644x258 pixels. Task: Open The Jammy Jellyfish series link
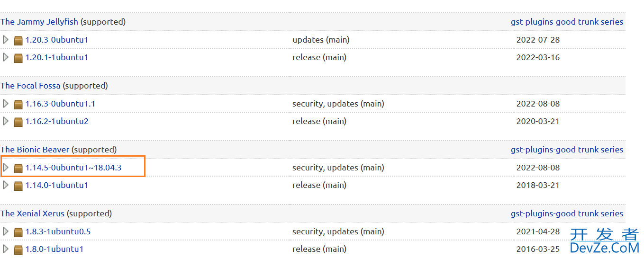39,22
